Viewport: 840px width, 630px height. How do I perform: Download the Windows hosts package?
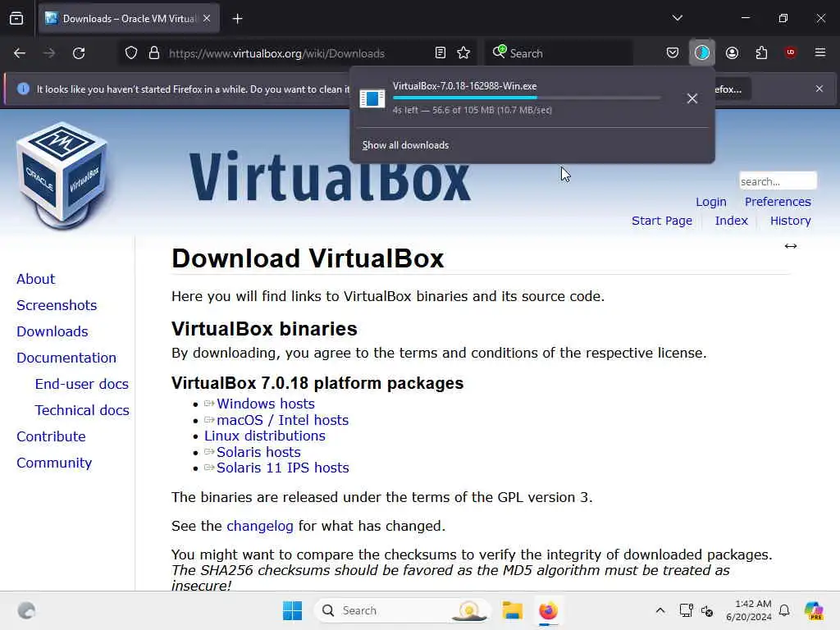click(266, 404)
